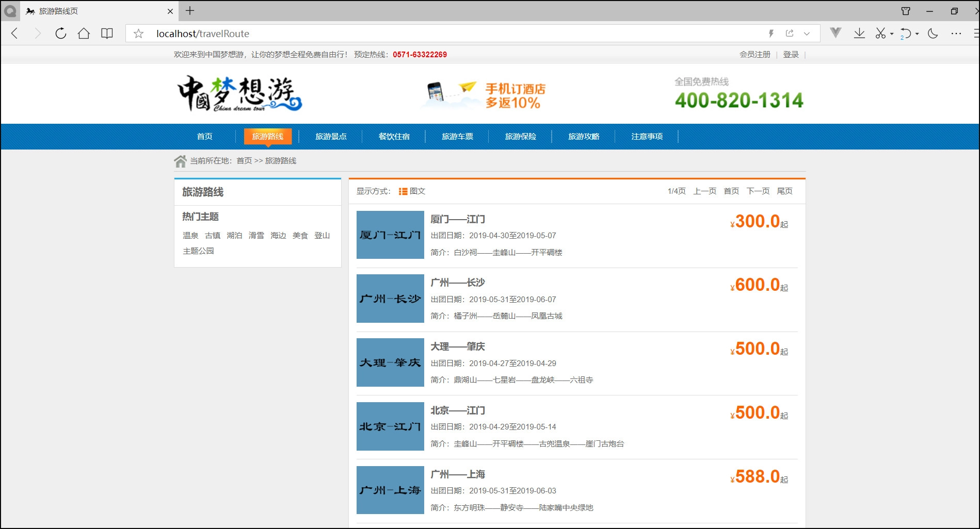The width and height of the screenshot is (980, 529).
Task: Click the scissors screenshot tool icon
Action: pos(880,34)
